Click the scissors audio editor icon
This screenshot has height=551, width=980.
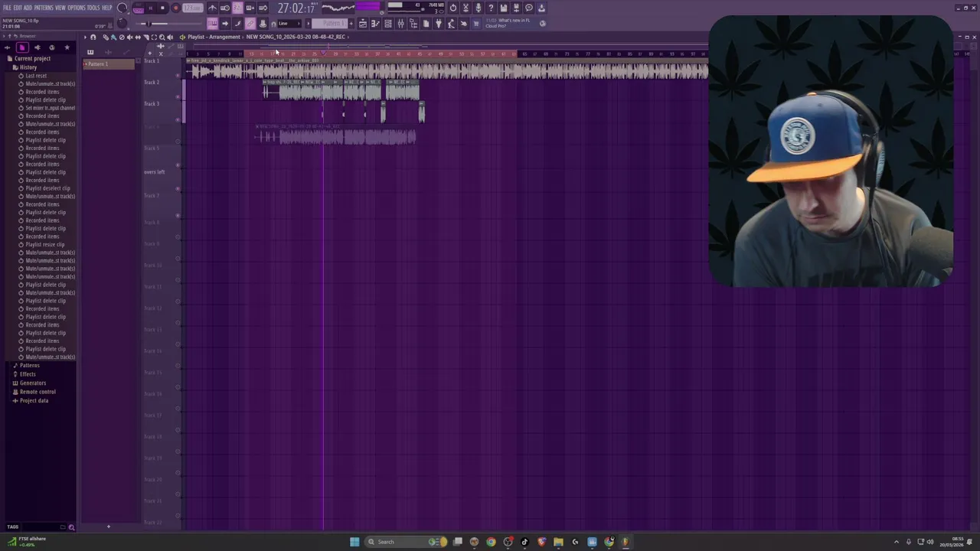pyautogui.click(x=465, y=8)
